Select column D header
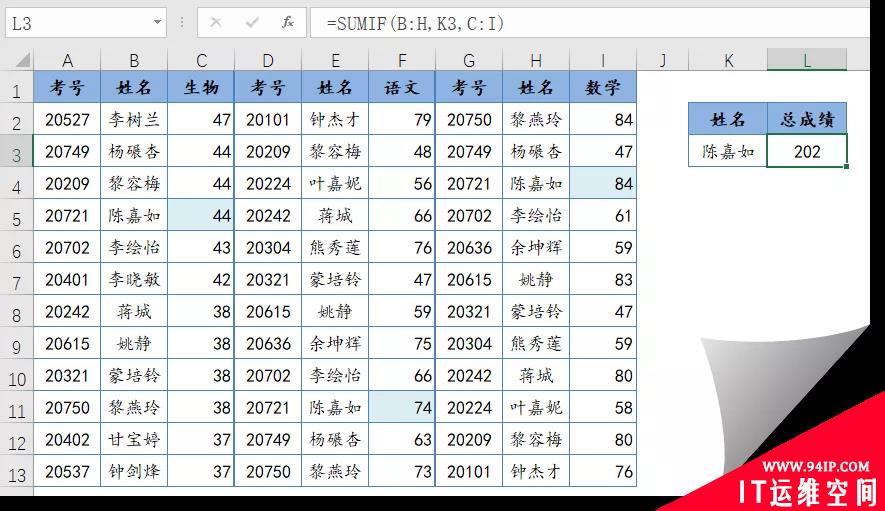This screenshot has height=511, width=885. (268, 60)
